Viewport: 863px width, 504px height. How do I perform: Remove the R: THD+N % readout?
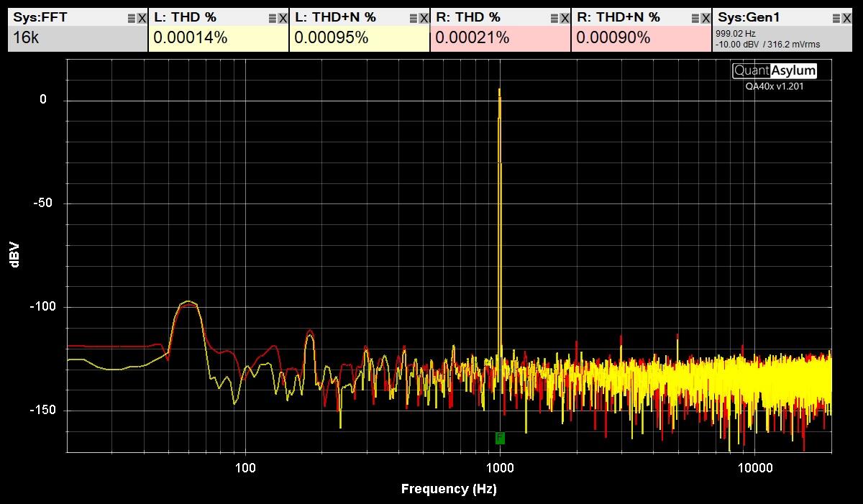click(706, 18)
